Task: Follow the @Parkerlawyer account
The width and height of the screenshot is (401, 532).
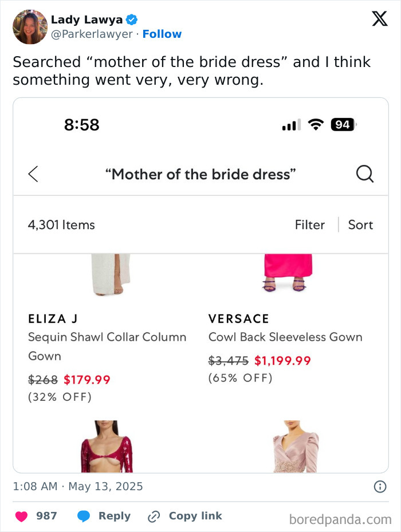Action: (162, 34)
